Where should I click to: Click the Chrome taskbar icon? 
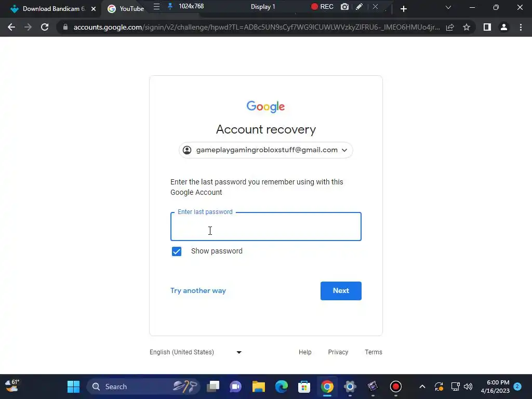coord(327,387)
